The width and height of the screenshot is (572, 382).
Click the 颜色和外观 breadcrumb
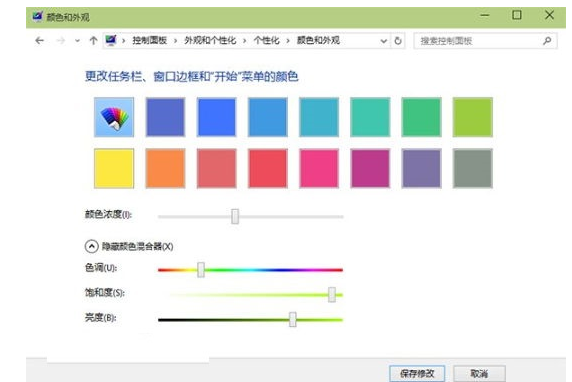pos(318,40)
